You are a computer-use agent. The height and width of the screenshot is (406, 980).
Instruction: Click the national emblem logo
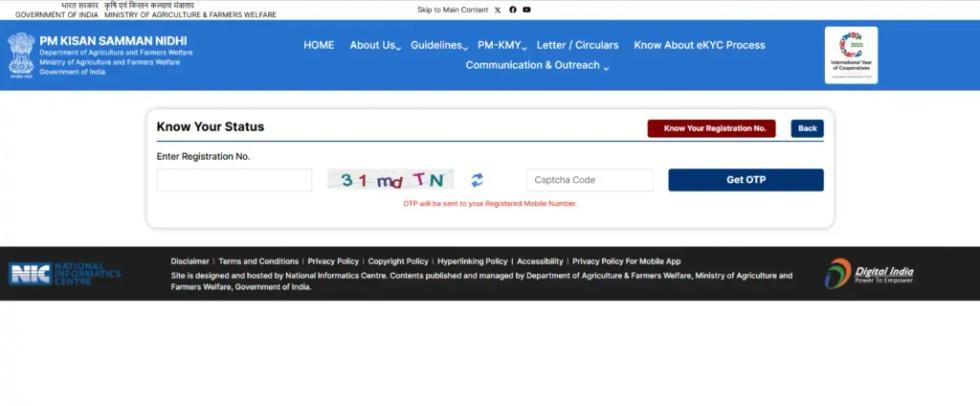[21, 55]
